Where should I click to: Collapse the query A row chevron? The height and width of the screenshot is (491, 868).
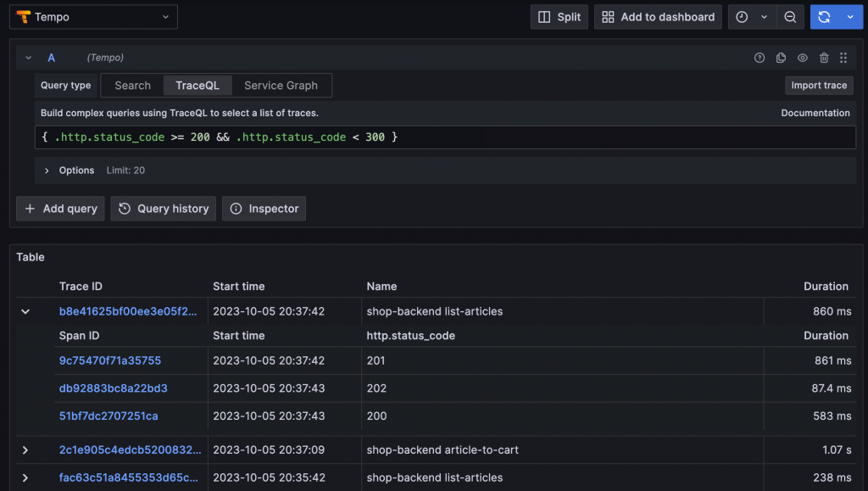(29, 58)
